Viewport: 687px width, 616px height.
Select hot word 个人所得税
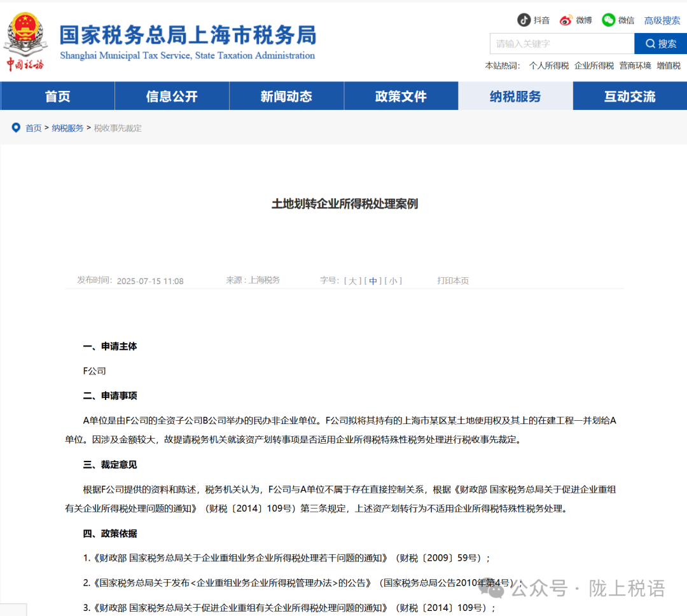[548, 65]
